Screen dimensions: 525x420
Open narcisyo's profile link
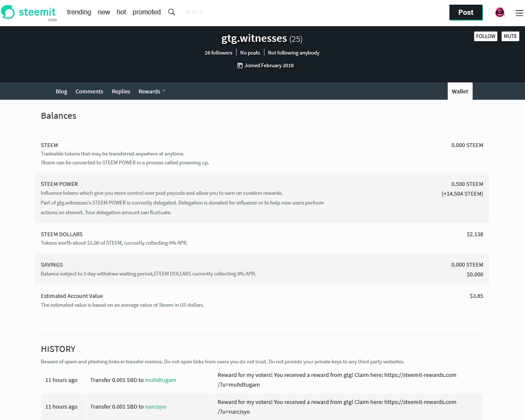coord(155,407)
